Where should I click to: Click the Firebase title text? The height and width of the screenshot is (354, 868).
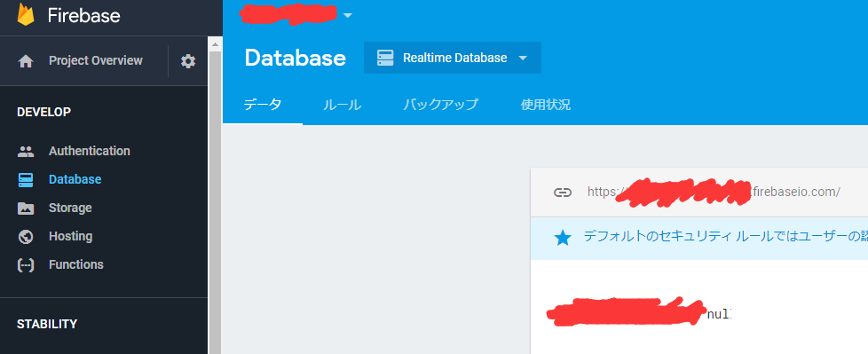(83, 15)
